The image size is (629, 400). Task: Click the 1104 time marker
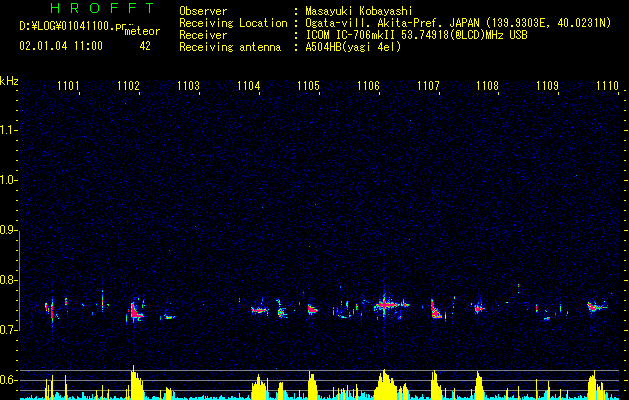248,86
